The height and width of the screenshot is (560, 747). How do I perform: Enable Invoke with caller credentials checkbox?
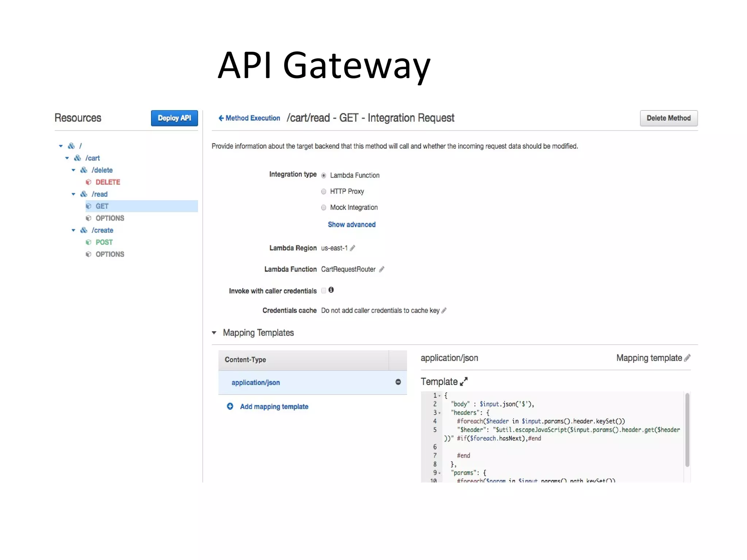tap(324, 291)
